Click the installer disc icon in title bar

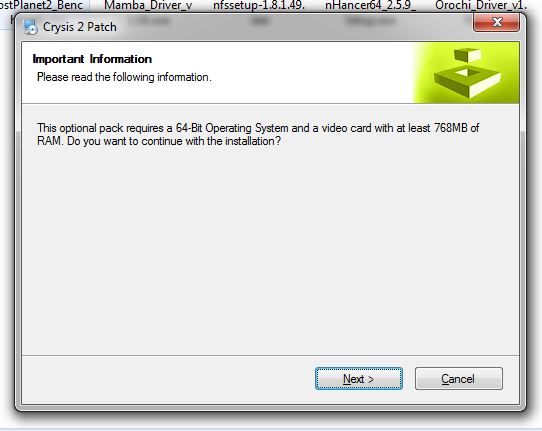pos(30,27)
